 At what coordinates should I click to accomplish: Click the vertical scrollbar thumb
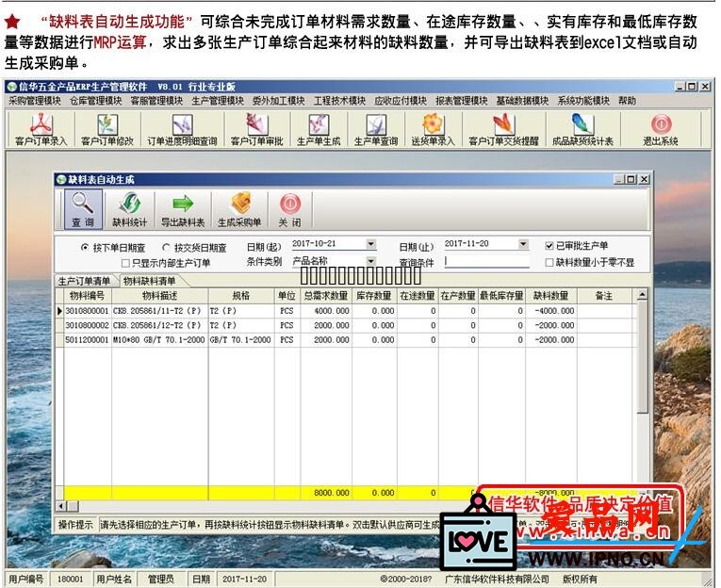coord(643,357)
